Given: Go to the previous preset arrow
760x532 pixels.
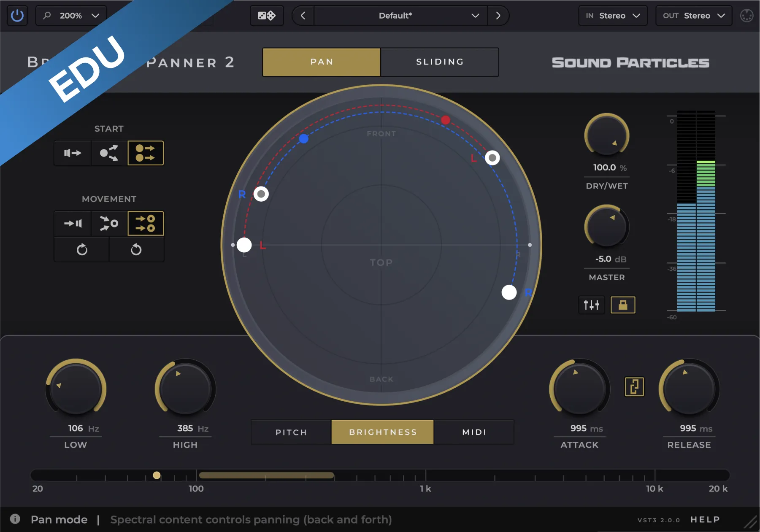Looking at the screenshot, I should tap(303, 16).
